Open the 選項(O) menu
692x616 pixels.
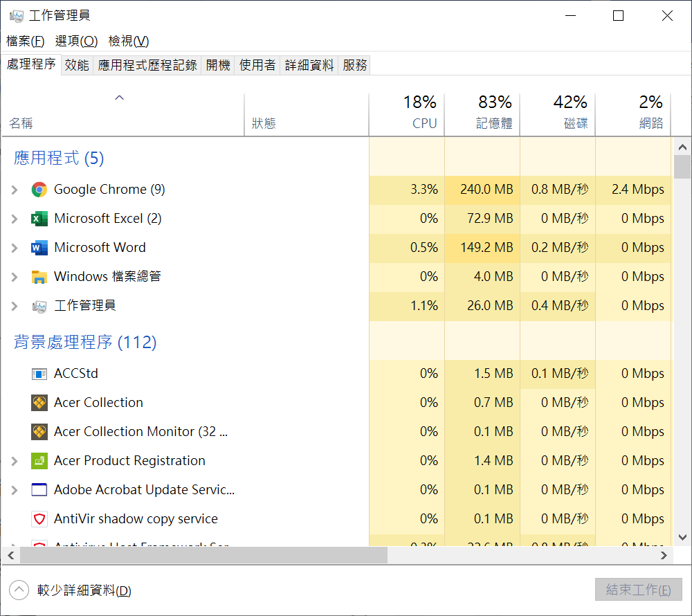coord(76,41)
